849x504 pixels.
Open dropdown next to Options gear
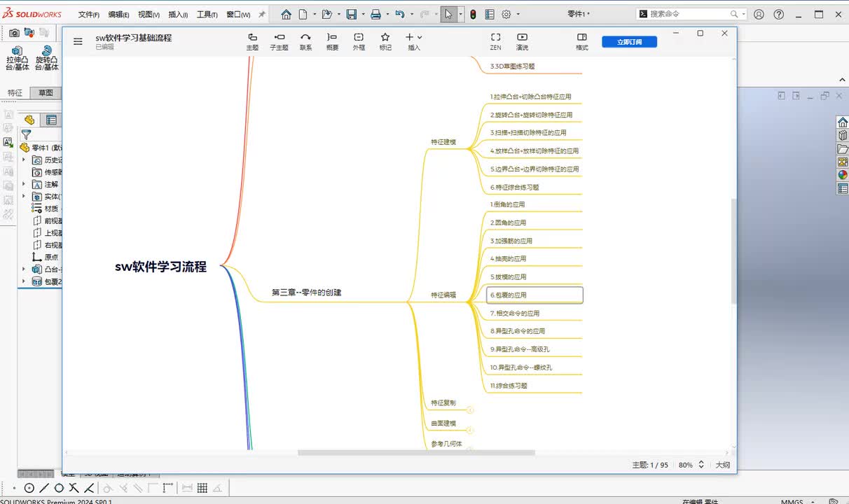[518, 14]
